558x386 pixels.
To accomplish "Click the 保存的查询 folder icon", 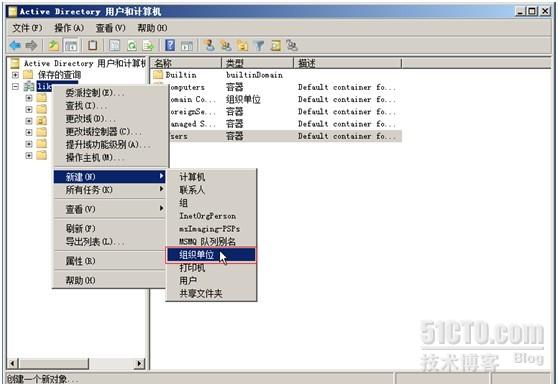I will pos(28,75).
